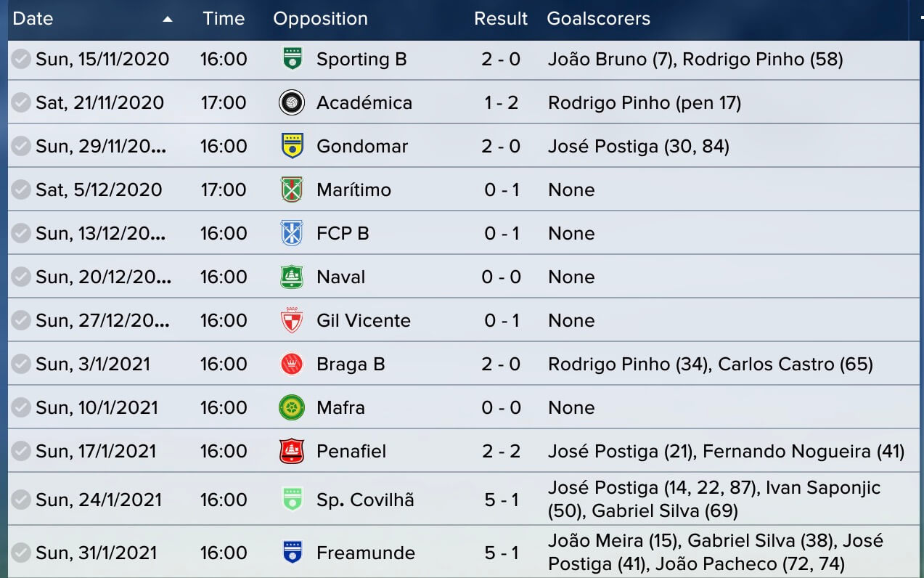The width and height of the screenshot is (924, 578).
Task: Open the 2 - 2 result against Penafiel
Action: pos(501,451)
